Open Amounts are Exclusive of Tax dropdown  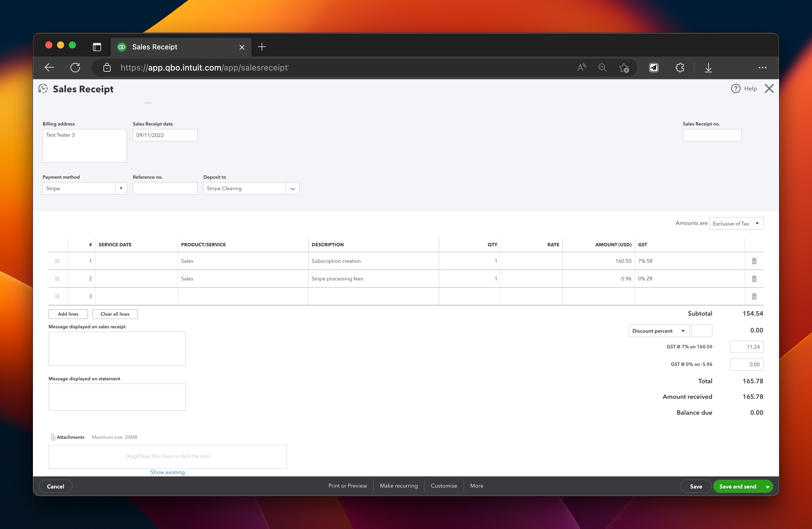click(736, 223)
